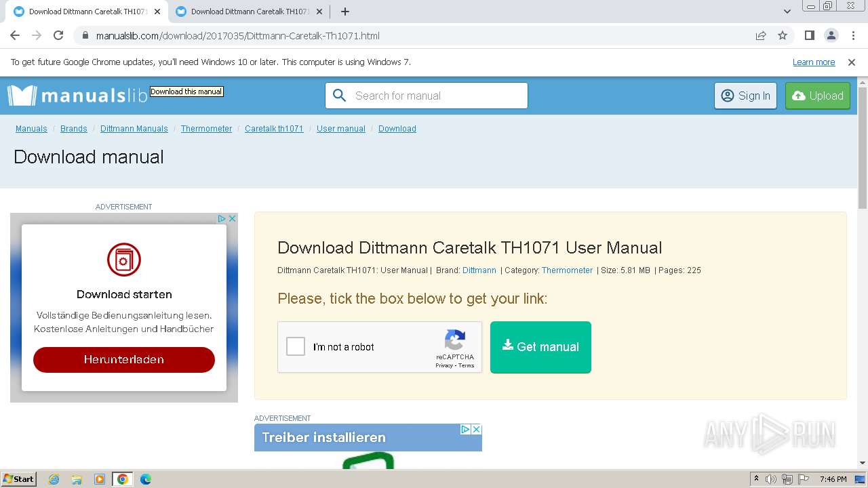The width and height of the screenshot is (868, 488).
Task: Open the Action Center flag icon
Action: pos(804,479)
